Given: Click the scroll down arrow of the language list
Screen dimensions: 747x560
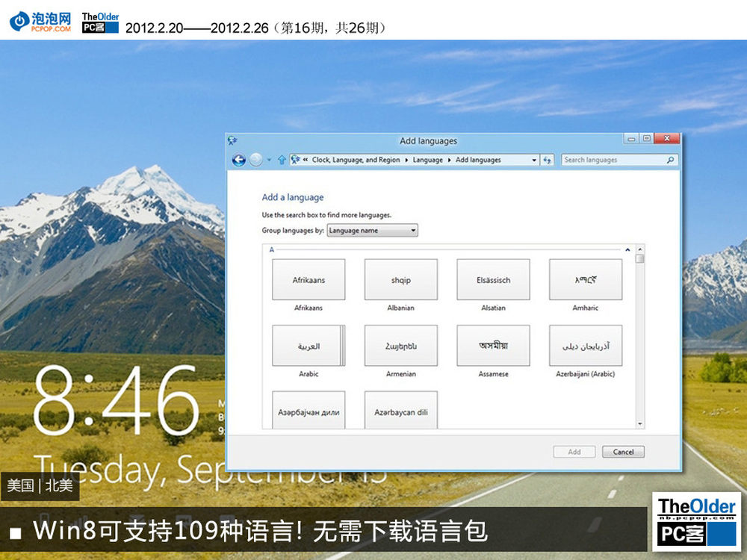Looking at the screenshot, I should pyautogui.click(x=640, y=424).
